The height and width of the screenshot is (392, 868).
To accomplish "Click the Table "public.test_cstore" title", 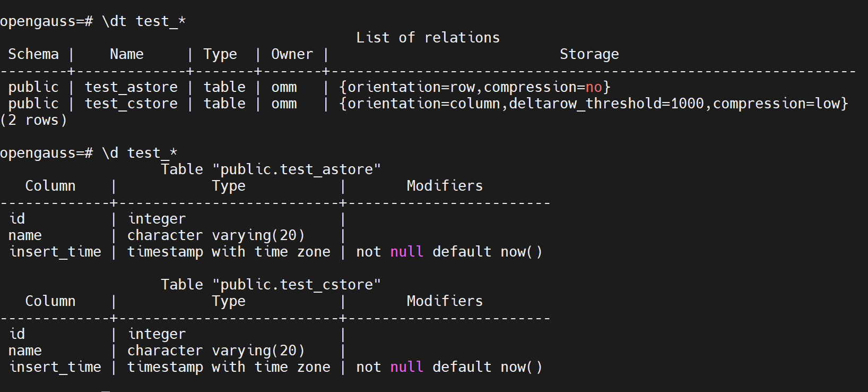I will [x=271, y=285].
